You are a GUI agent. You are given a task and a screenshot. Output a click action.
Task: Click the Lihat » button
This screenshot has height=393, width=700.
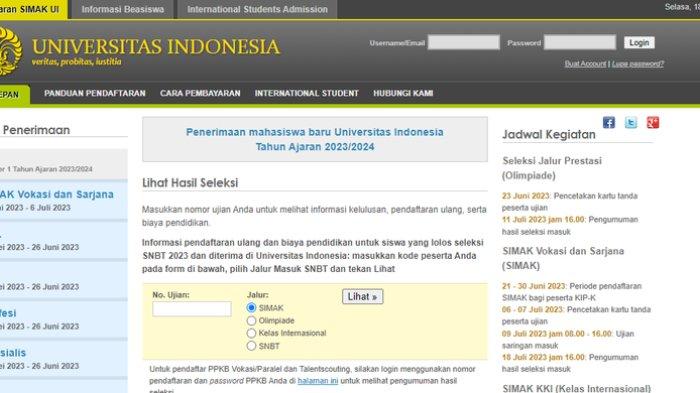[362, 297]
